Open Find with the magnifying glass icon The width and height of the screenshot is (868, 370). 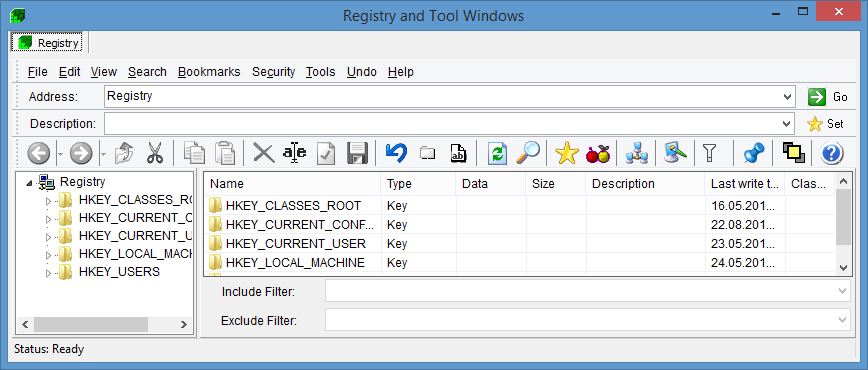point(528,153)
